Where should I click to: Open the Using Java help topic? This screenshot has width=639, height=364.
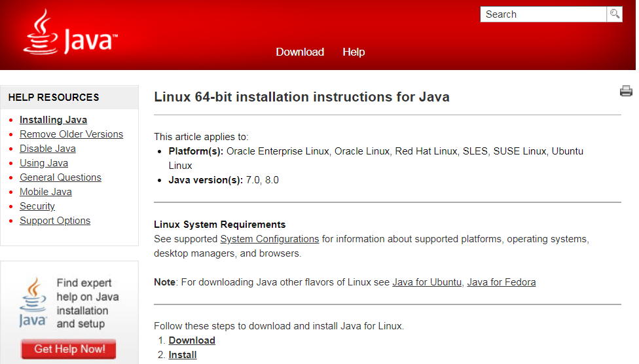[x=44, y=163]
